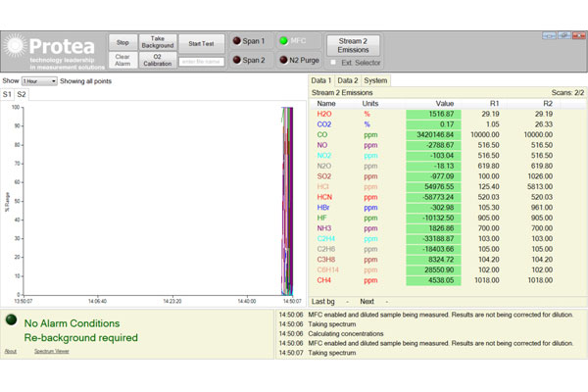
Task: Click Stream 2 Emissions button
Action: [x=353, y=45]
